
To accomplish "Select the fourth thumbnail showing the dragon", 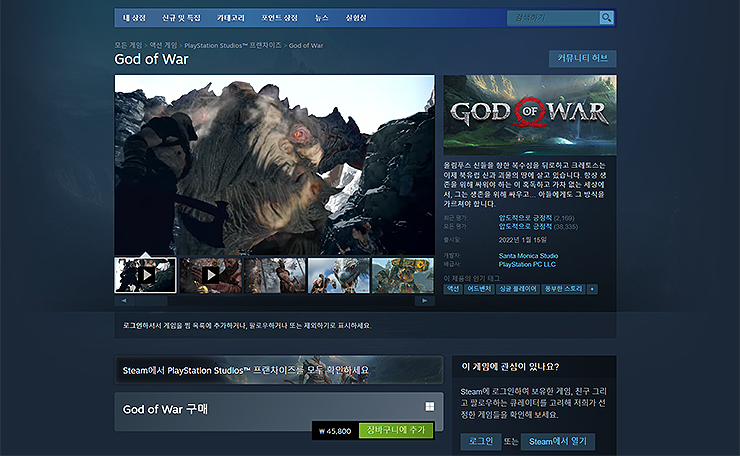I will point(338,275).
